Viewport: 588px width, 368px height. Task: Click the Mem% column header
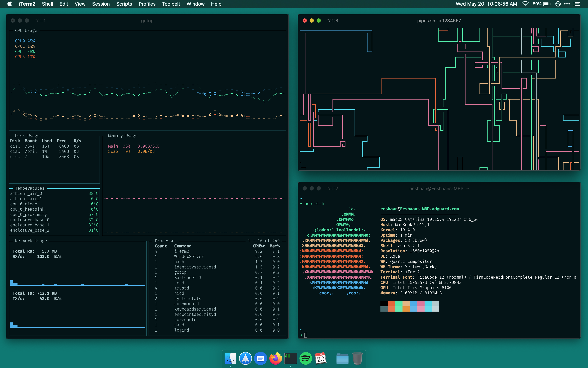coord(275,246)
